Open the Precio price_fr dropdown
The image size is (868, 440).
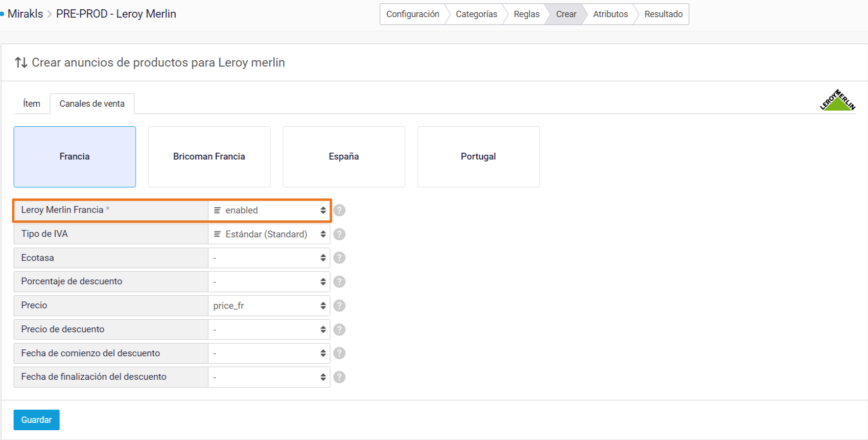[269, 305]
